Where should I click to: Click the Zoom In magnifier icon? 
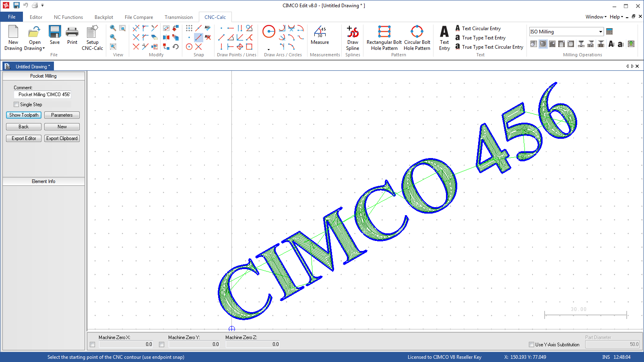(x=113, y=28)
